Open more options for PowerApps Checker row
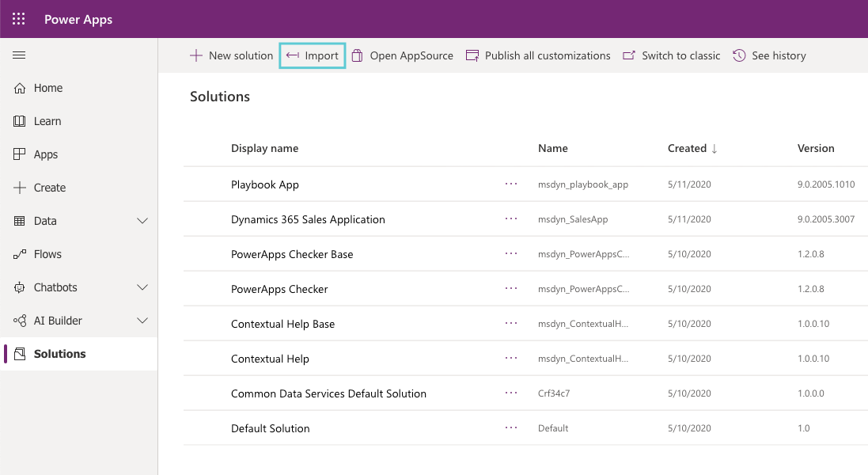 click(511, 288)
